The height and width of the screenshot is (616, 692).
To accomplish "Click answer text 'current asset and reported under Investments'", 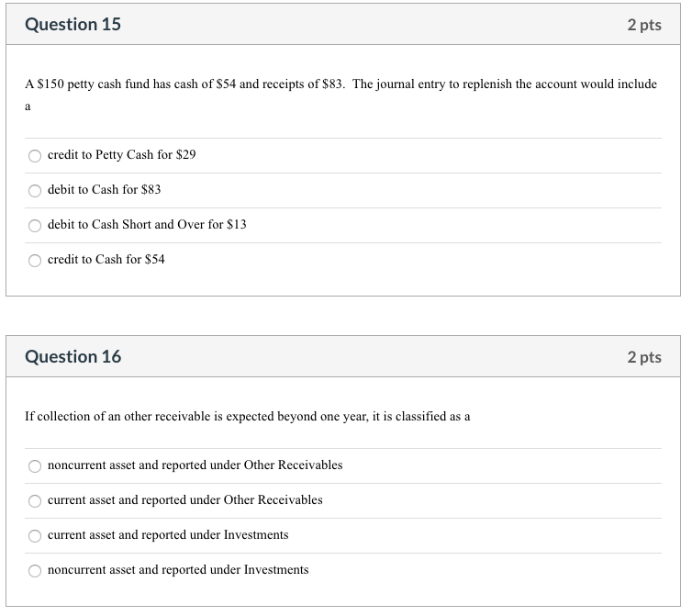I will pyautogui.click(x=168, y=535).
